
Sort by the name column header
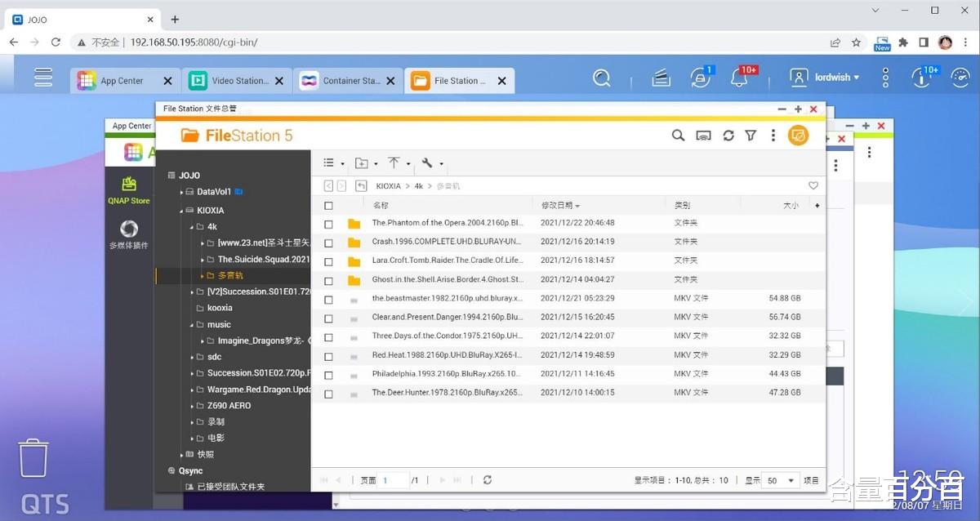click(381, 206)
